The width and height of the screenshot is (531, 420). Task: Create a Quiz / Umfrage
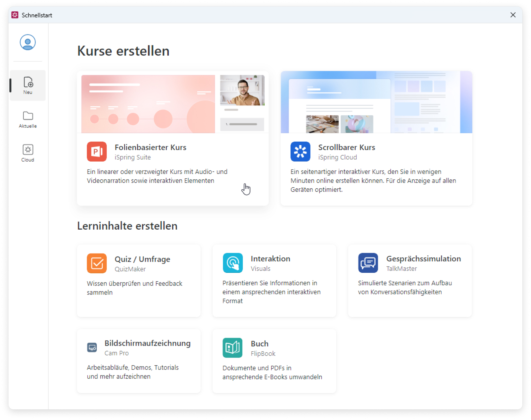(142, 259)
